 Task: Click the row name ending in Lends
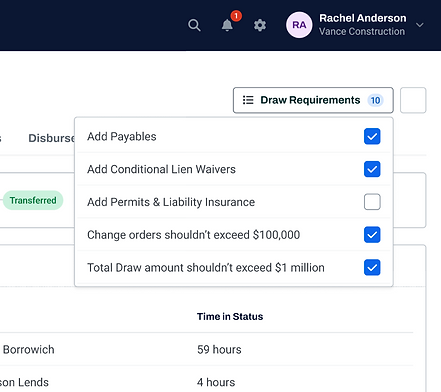pyautogui.click(x=24, y=382)
